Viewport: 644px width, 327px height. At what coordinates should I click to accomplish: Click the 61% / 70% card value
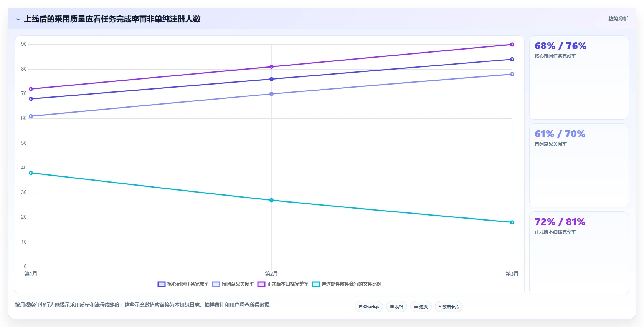[x=560, y=134]
